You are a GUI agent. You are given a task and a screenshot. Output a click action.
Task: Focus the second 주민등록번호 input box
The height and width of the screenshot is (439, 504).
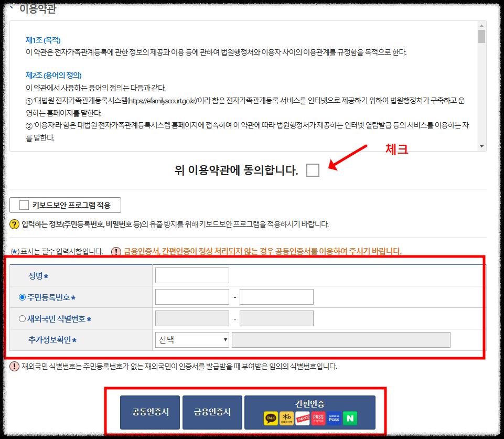(x=276, y=297)
